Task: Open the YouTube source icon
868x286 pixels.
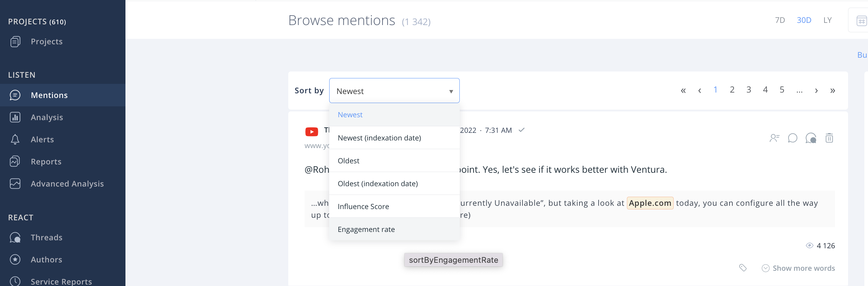Action: [x=311, y=131]
